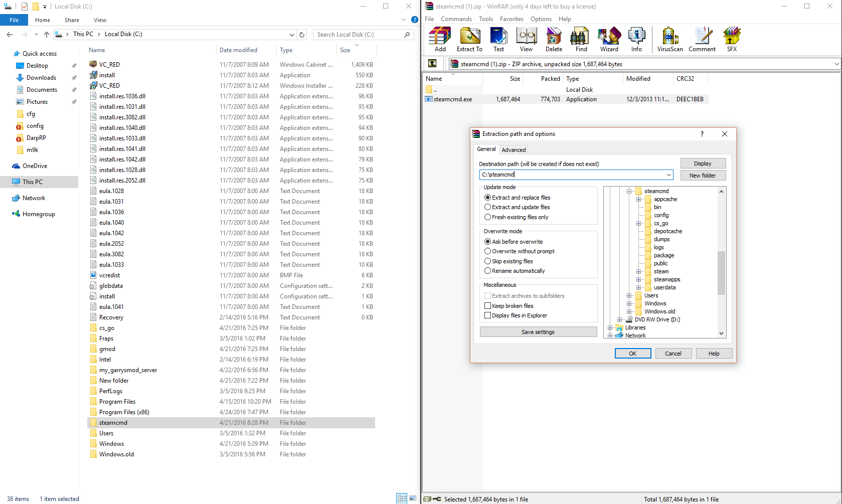Viewport: 842px width, 504px height.
Task: Expand the steamapps folder node
Action: (x=638, y=279)
